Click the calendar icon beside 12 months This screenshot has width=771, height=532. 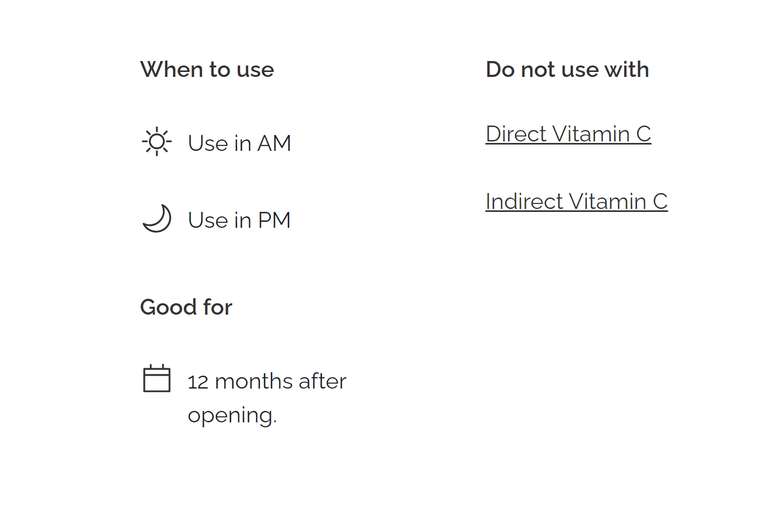(157, 379)
